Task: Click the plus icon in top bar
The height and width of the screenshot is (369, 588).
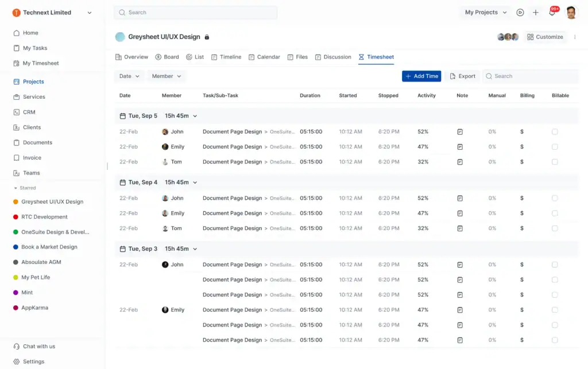Action: pyautogui.click(x=536, y=13)
